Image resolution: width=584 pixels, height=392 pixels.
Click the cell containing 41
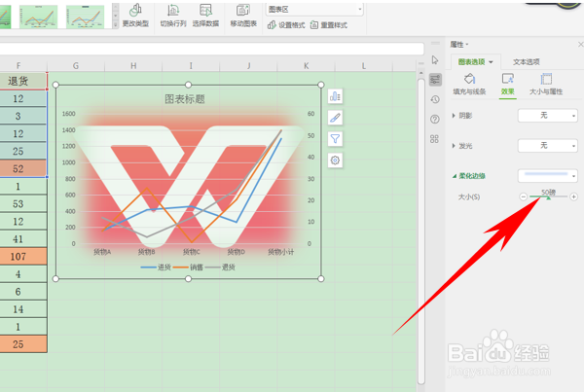point(23,239)
